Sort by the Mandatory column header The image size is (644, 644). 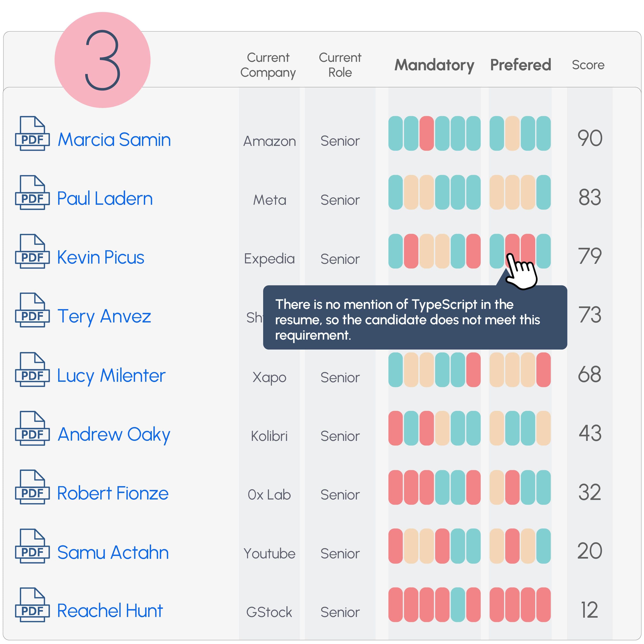coord(434,65)
